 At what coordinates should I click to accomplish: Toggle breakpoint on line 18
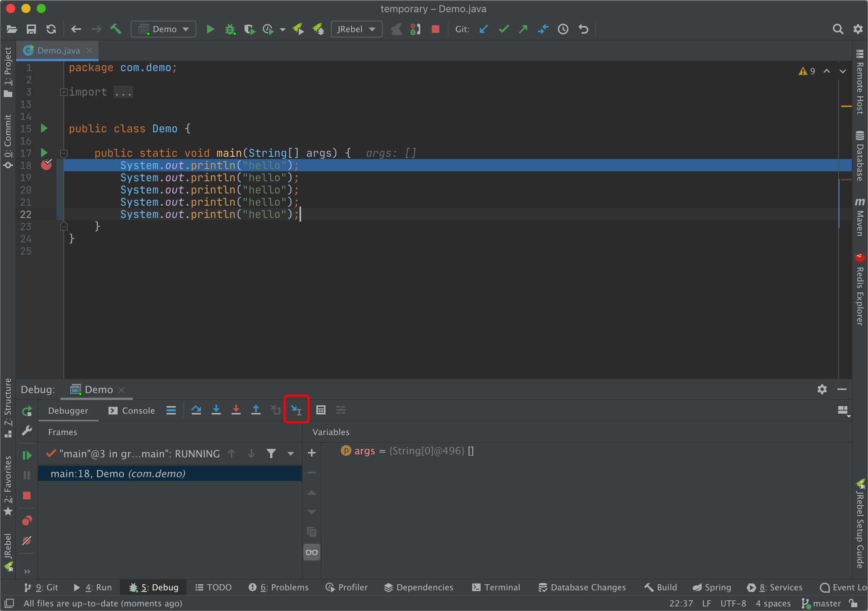[x=46, y=165]
